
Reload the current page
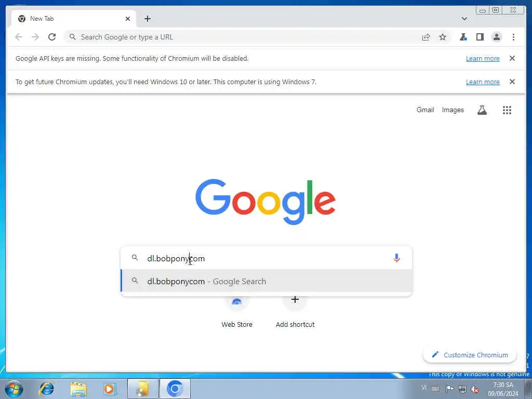pos(52,37)
